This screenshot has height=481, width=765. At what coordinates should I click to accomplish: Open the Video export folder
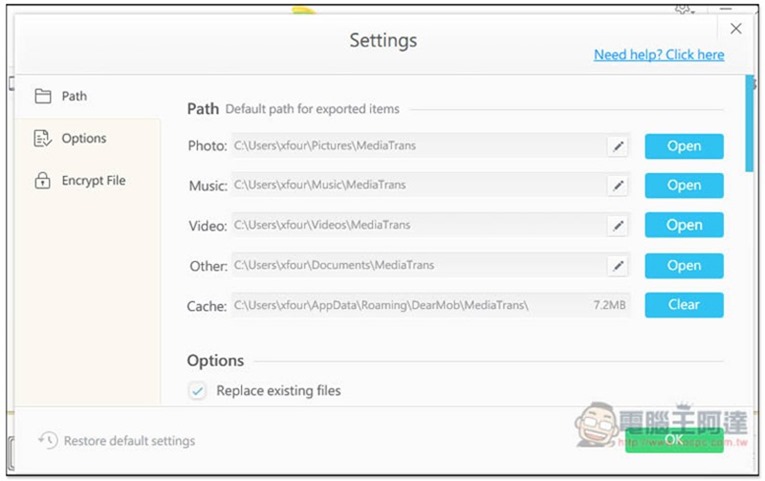coord(684,225)
